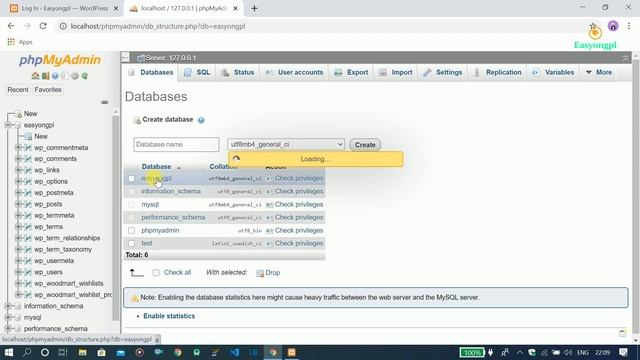Viewport: 640px width, 360px height.
Task: Open the blue documentation help icon
Action: (x=55, y=76)
